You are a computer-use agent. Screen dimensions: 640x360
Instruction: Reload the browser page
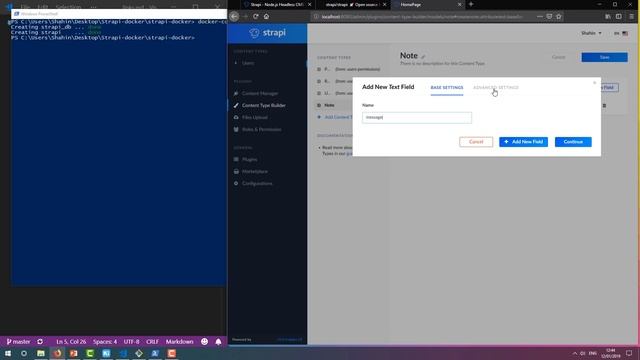click(256, 16)
